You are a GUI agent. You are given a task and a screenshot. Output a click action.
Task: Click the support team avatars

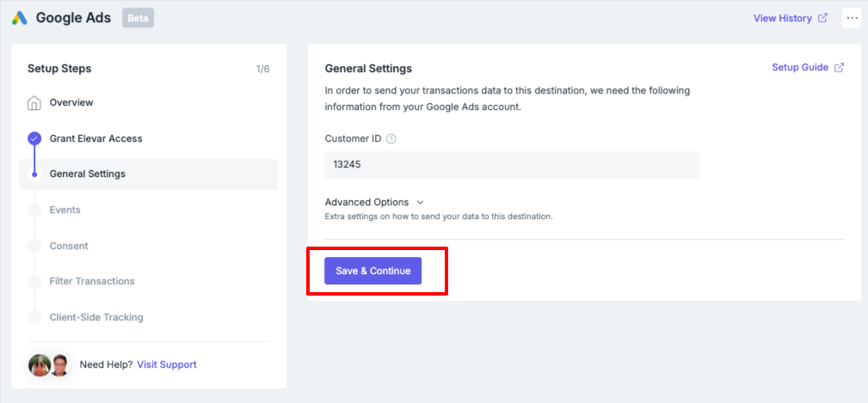[49, 365]
